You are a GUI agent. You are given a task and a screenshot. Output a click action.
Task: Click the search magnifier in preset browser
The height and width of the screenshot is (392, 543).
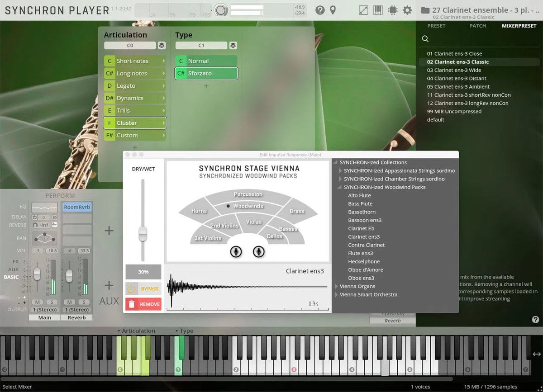(425, 39)
